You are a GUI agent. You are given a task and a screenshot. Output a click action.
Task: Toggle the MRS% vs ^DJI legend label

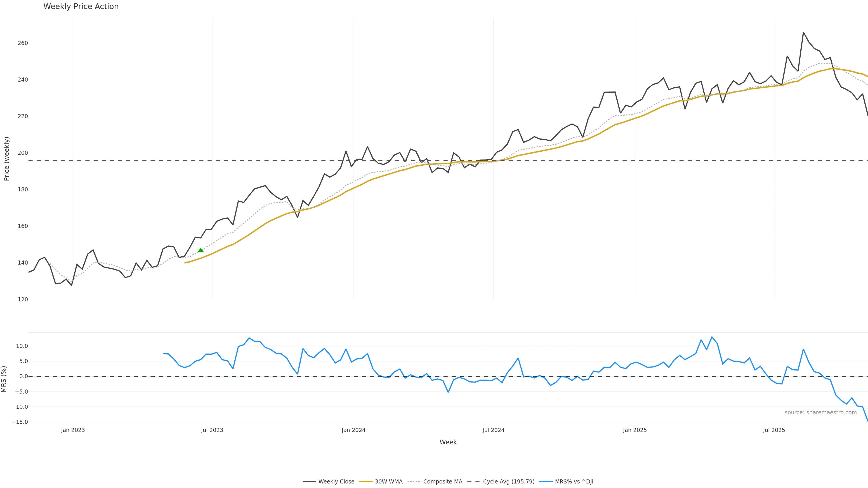click(x=574, y=482)
